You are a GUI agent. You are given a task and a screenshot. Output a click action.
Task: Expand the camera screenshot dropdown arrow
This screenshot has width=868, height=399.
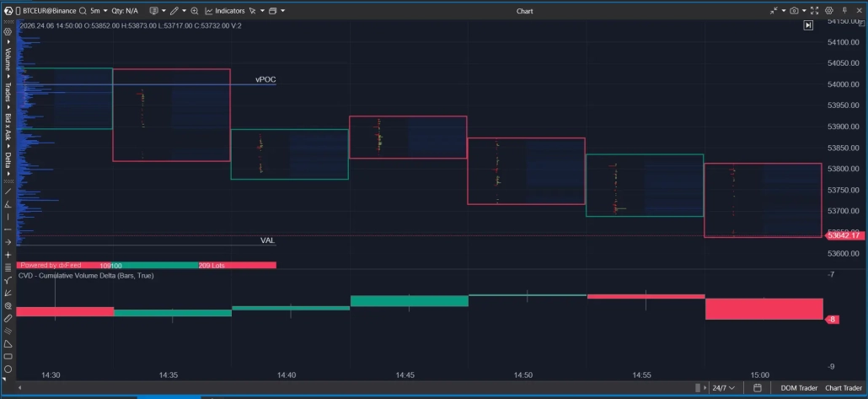coord(804,10)
